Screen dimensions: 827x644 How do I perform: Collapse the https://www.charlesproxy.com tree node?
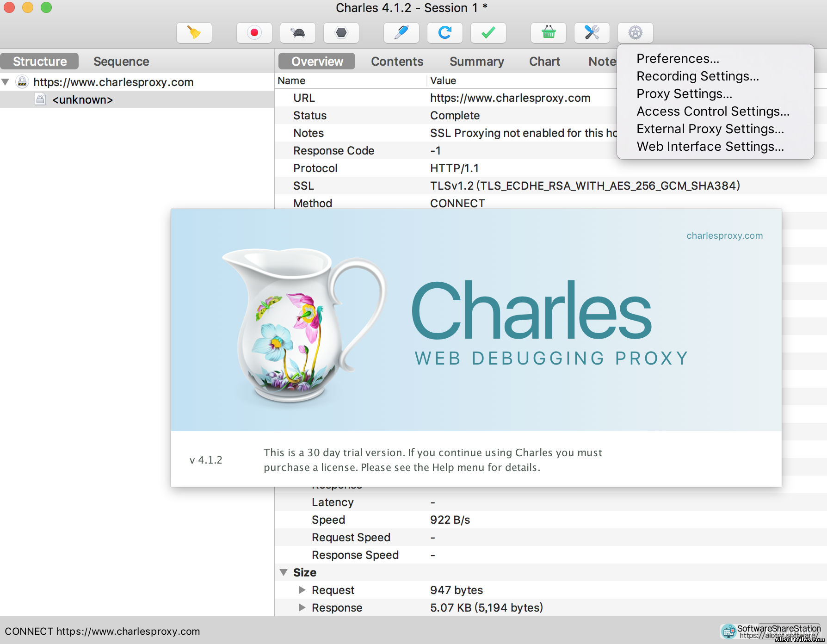click(6, 82)
